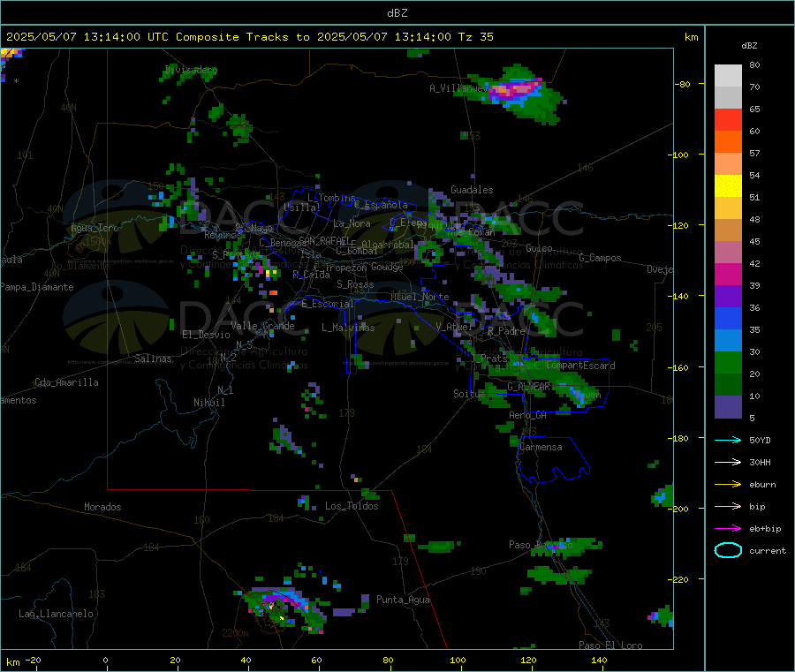Click the Aero_GA label
795x672 pixels.
[x=527, y=415]
